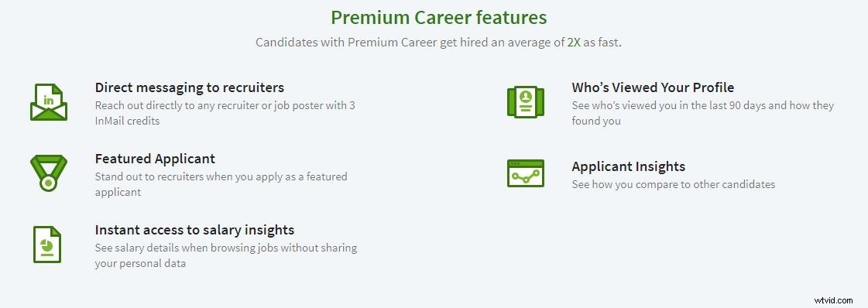Click the green medal Featured Applicant icon
868x308 pixels.
click(49, 173)
